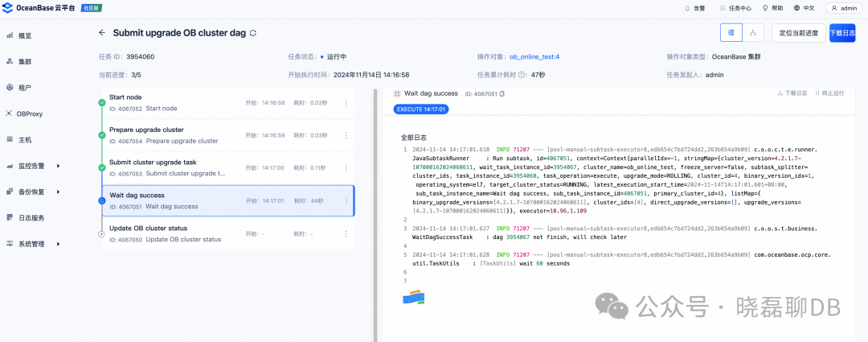Click pending marker of Update OB cluster status
The height and width of the screenshot is (342, 868).
(x=101, y=234)
